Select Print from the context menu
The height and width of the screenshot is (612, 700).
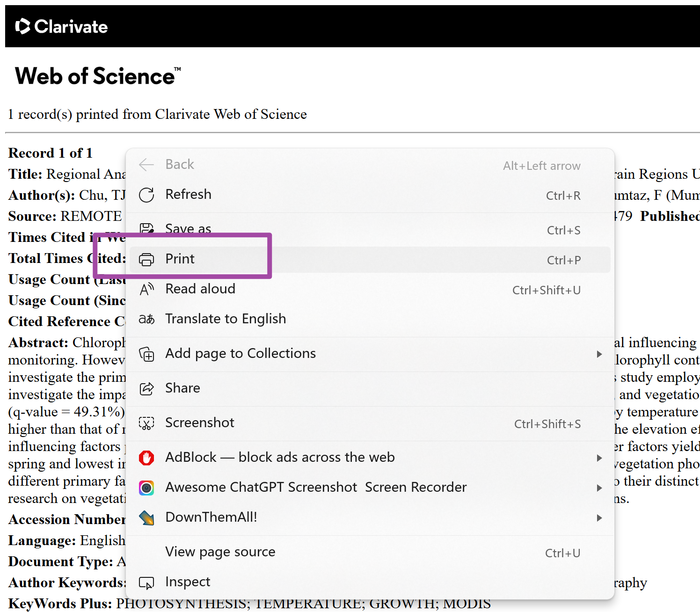coord(180,259)
